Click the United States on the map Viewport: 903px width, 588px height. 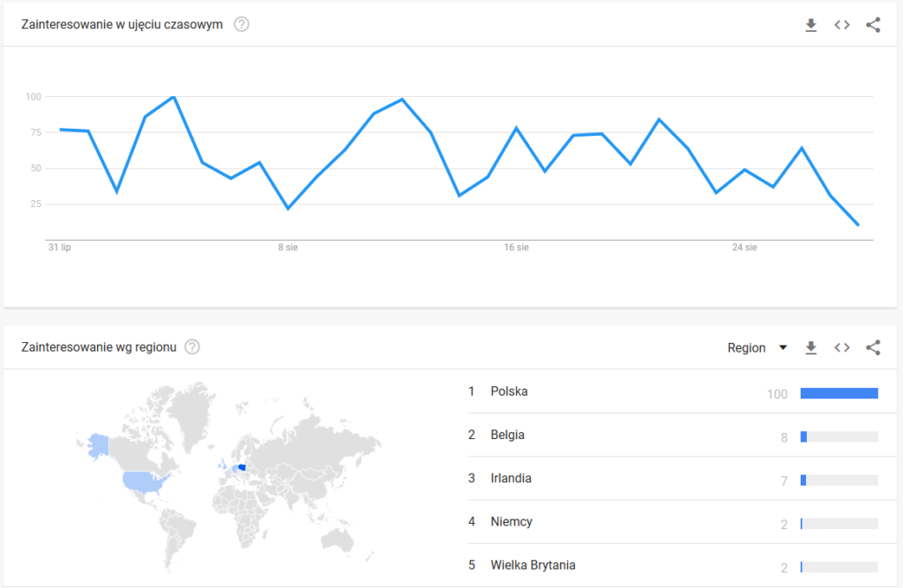click(144, 481)
